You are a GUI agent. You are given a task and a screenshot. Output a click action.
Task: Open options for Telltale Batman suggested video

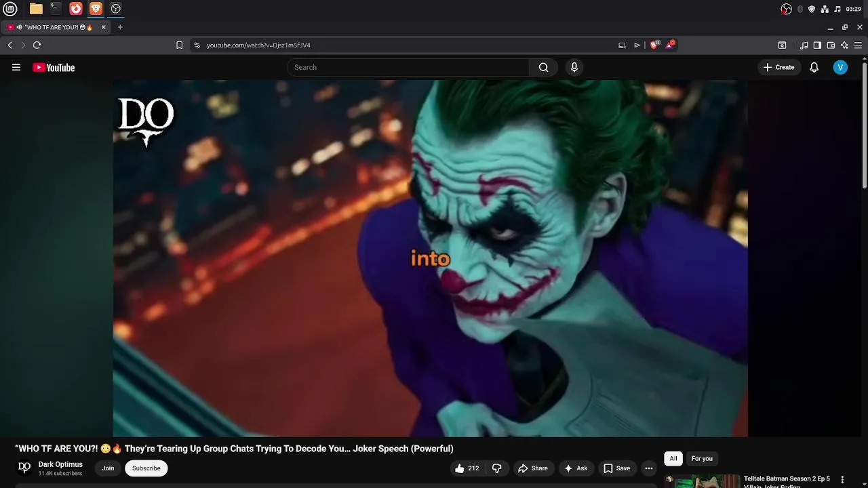(x=842, y=479)
